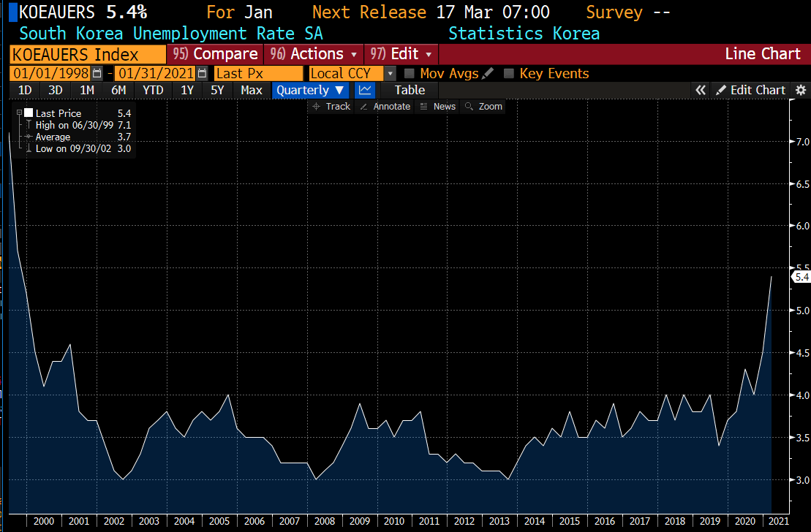Select the 1D range tab

[25, 90]
